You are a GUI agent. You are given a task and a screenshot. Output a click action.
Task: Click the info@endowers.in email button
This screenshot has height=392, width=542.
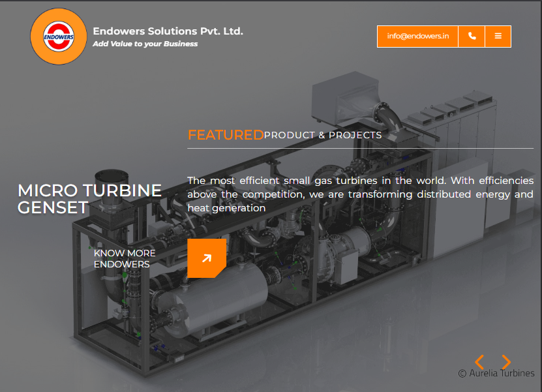pos(417,37)
